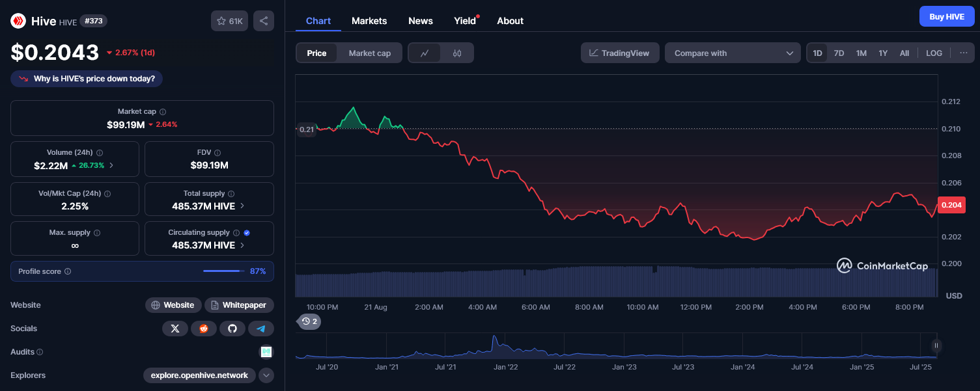
Task: Switch to candlestick chart view
Action: (x=457, y=53)
